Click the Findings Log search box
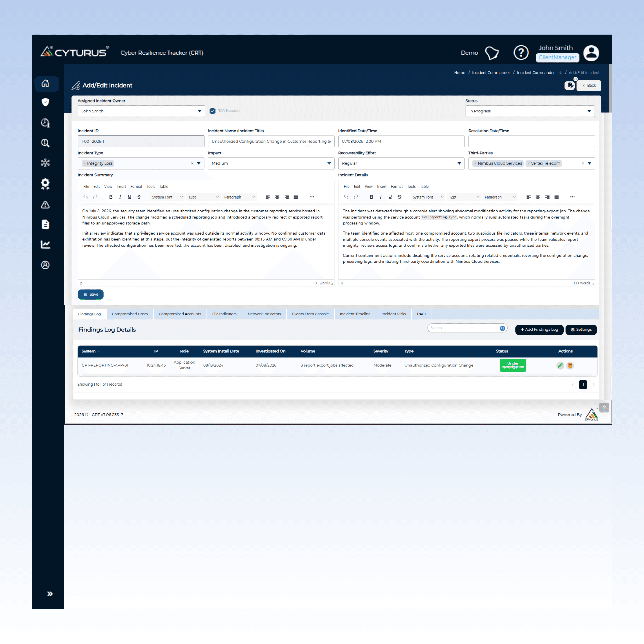The width and height of the screenshot is (644, 644). click(x=467, y=328)
